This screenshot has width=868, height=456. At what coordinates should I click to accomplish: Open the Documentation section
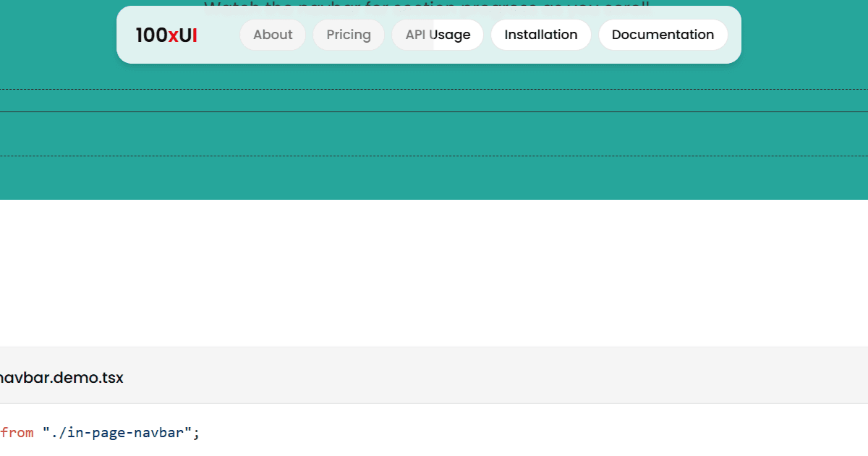[x=663, y=34]
